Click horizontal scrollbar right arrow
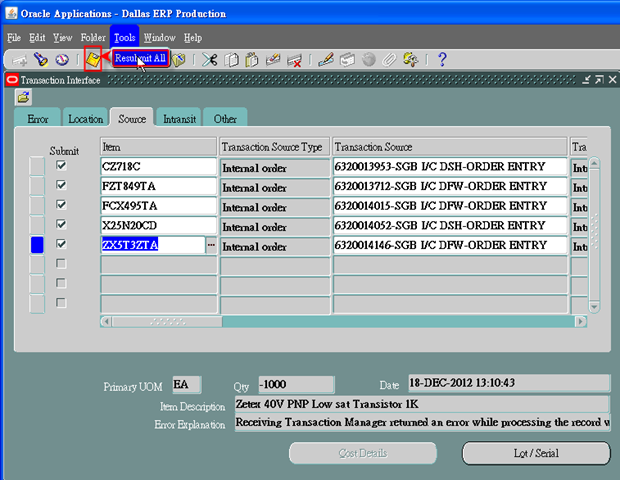Image resolution: width=620 pixels, height=480 pixels. (580, 321)
